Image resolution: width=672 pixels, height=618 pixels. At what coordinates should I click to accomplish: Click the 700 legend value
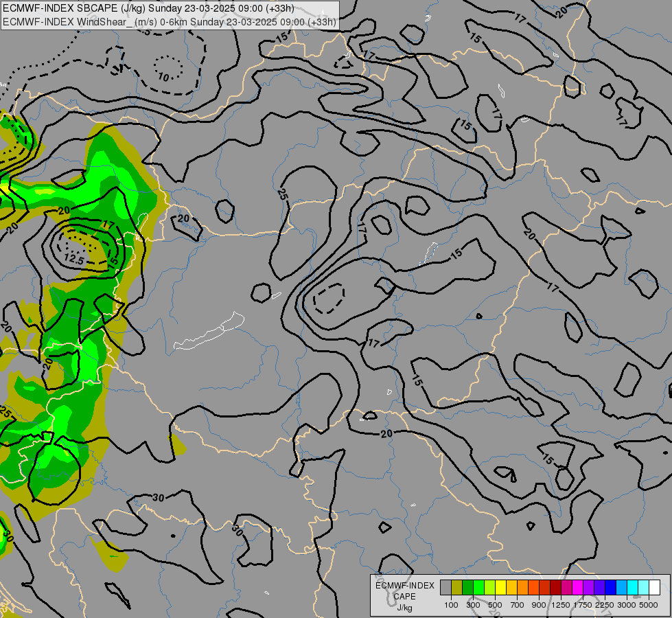pyautogui.click(x=518, y=605)
